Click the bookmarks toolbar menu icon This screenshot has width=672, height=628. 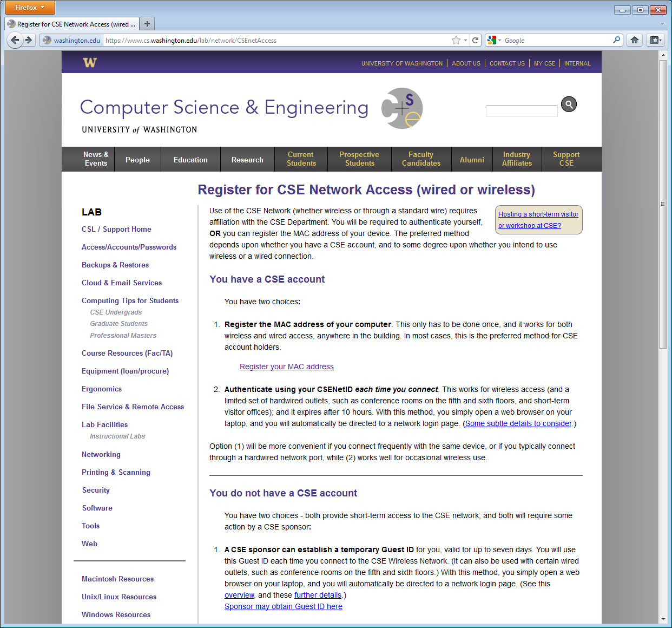tap(655, 40)
